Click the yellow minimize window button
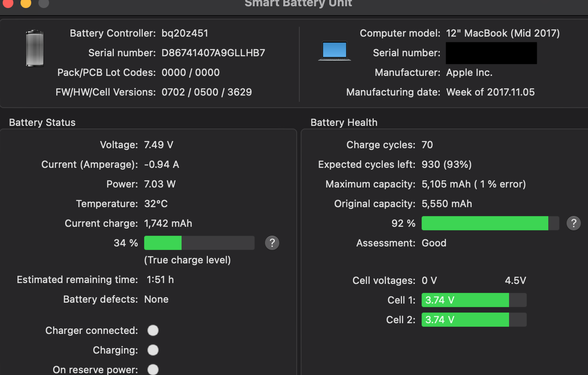 click(25, 3)
